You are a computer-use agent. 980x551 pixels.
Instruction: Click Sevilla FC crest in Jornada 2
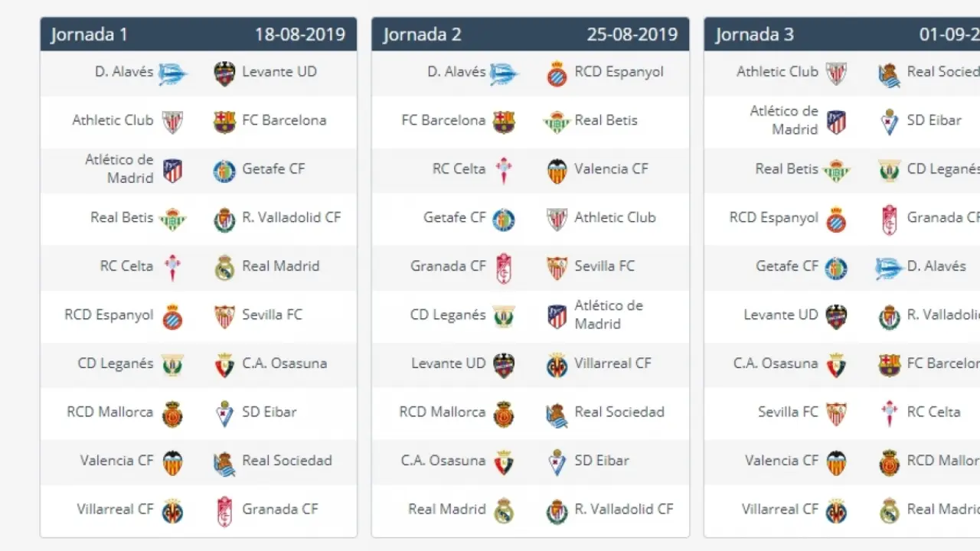point(557,268)
